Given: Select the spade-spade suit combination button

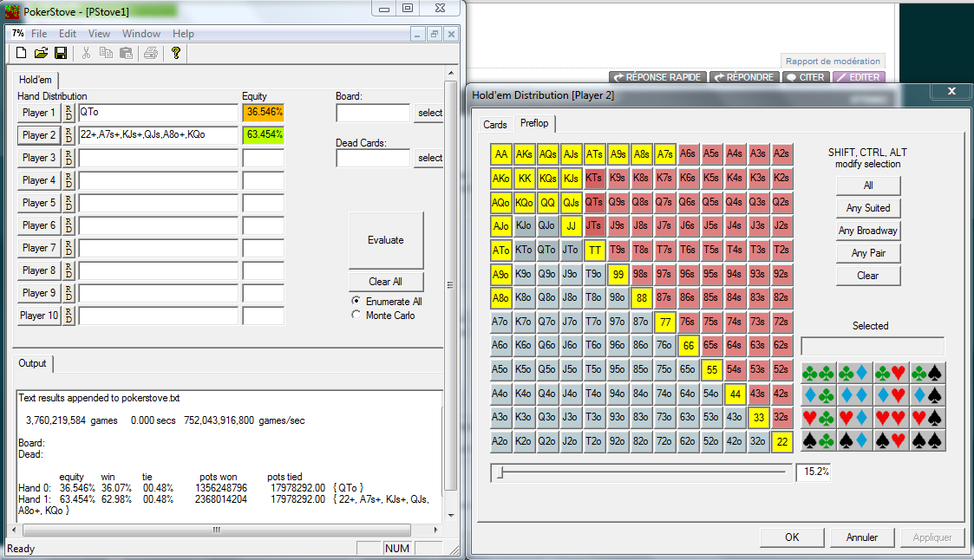Looking at the screenshot, I should pyautogui.click(x=927, y=441).
